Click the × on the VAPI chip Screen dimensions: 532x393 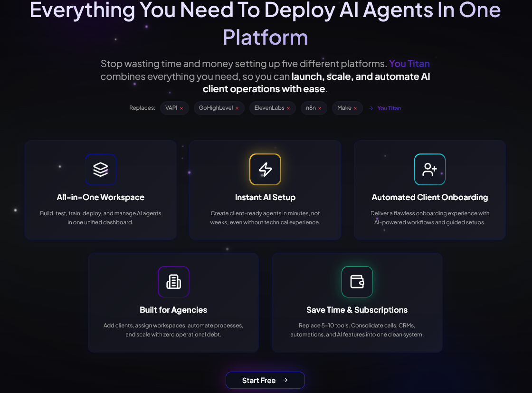[x=182, y=108]
